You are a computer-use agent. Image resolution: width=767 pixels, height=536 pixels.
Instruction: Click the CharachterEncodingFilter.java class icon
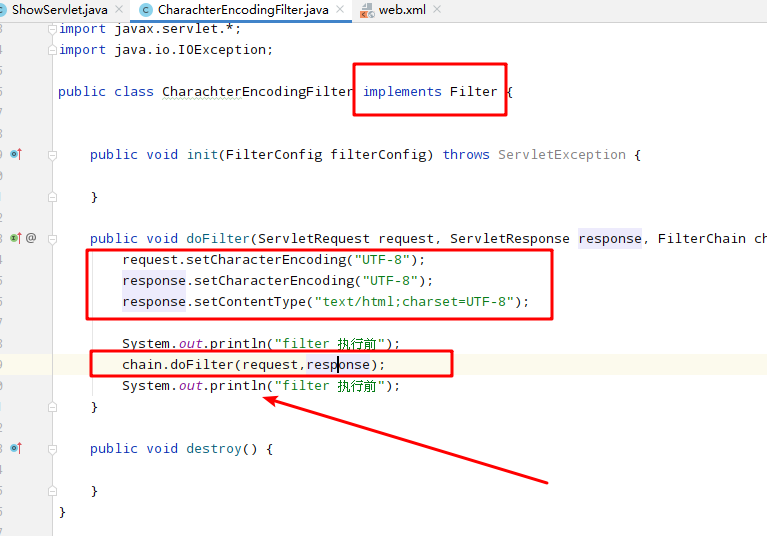coord(146,10)
